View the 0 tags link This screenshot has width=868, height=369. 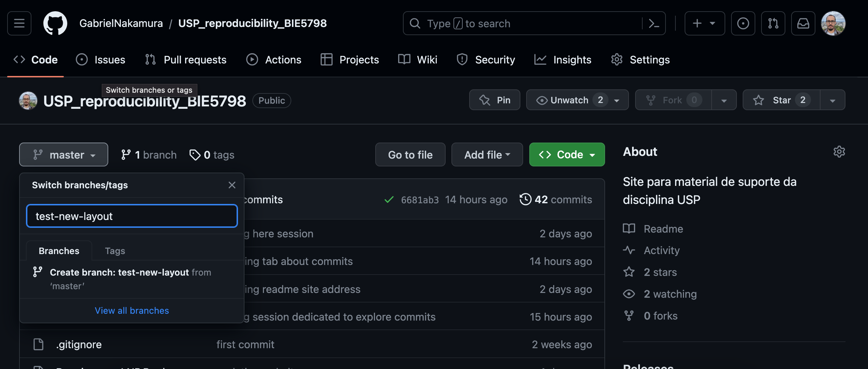pyautogui.click(x=212, y=155)
